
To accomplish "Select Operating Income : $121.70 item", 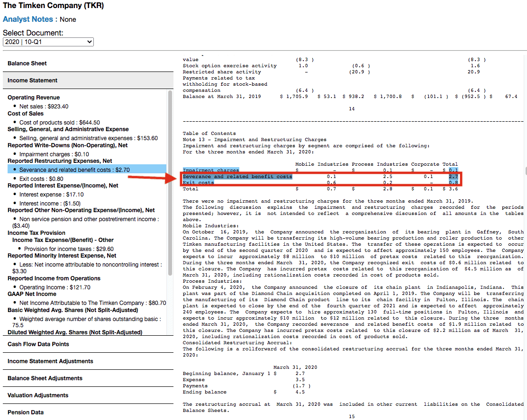I will point(55,287).
